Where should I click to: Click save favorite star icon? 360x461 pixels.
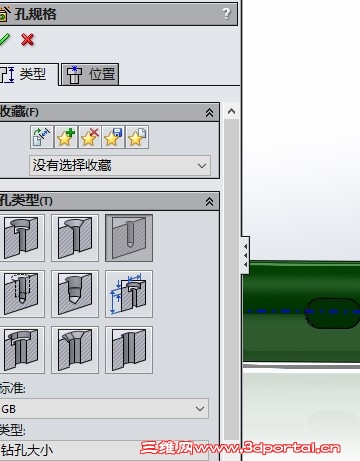113,137
